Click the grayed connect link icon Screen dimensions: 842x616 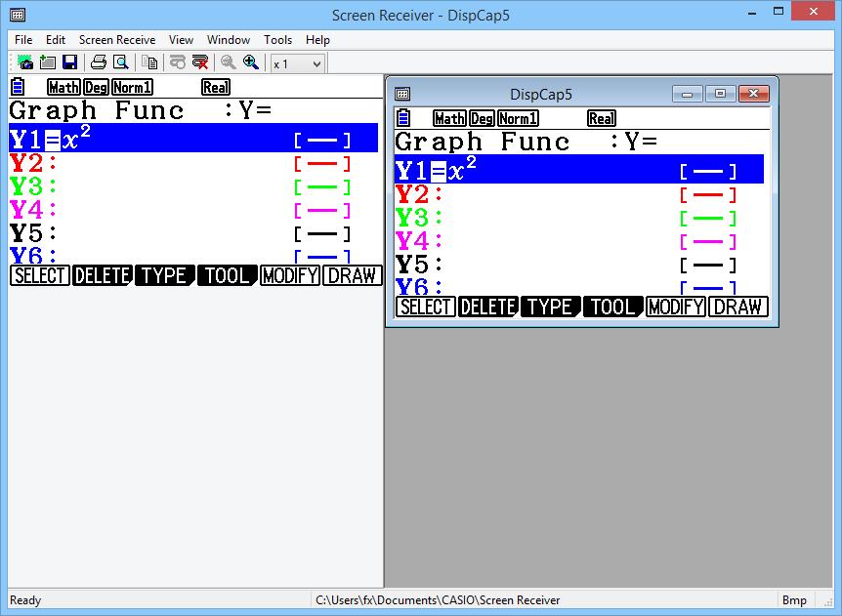click(177, 62)
